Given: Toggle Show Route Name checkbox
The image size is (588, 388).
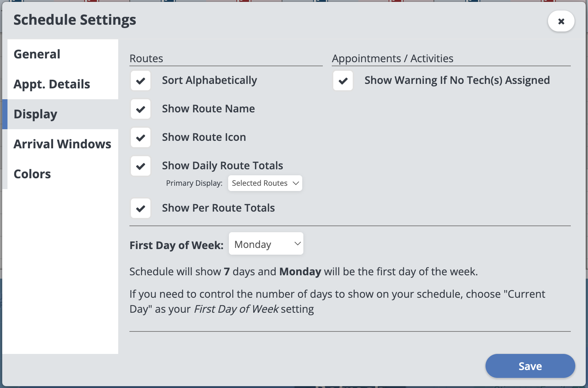Looking at the screenshot, I should (x=141, y=109).
